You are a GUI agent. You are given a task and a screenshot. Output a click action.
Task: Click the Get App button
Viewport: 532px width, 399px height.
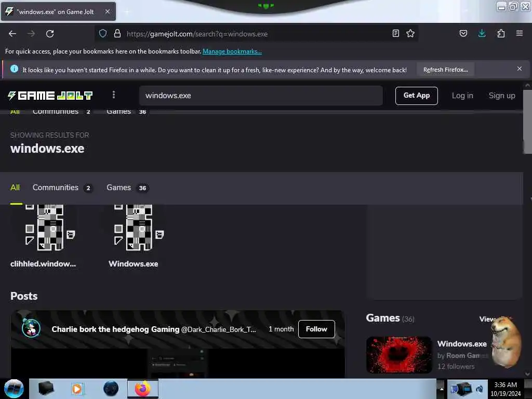[416, 96]
